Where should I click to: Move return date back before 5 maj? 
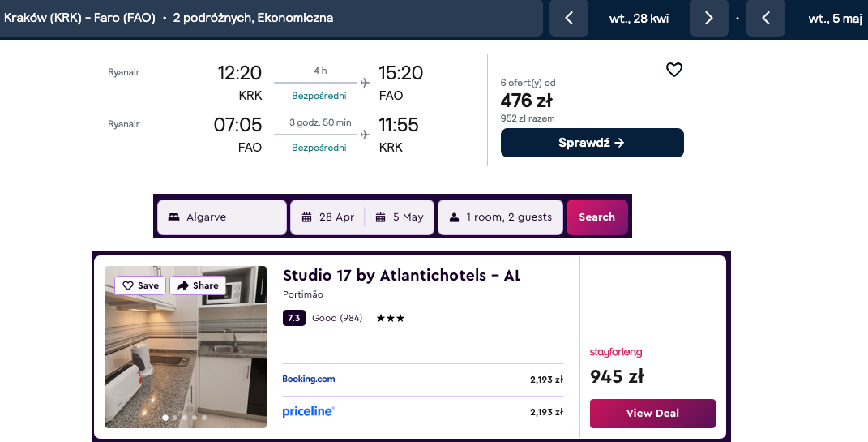[x=766, y=19]
